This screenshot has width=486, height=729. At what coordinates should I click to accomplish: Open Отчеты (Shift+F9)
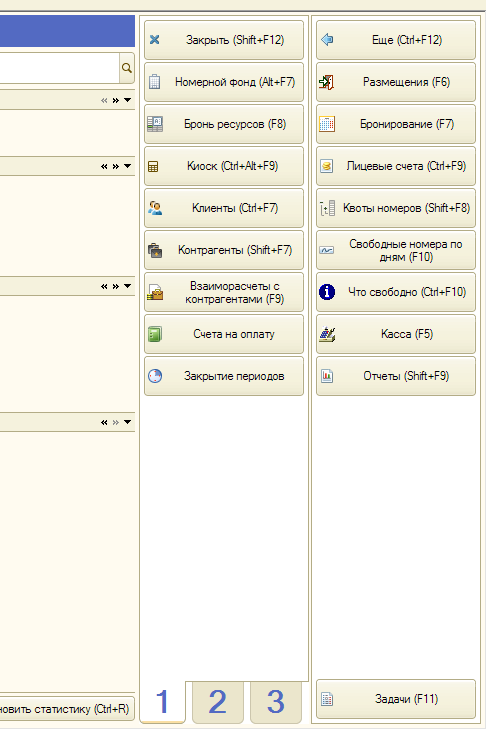point(396,376)
